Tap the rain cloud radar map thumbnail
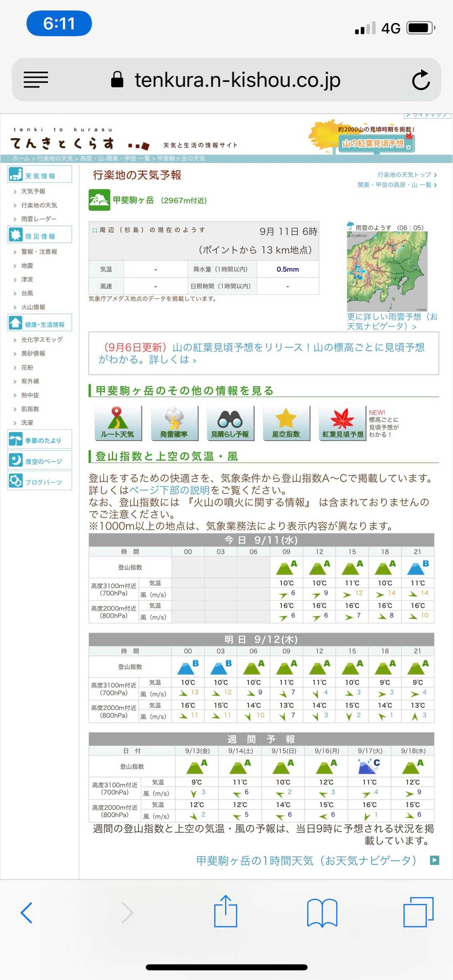Viewport: 453px width, 980px height. (387, 271)
